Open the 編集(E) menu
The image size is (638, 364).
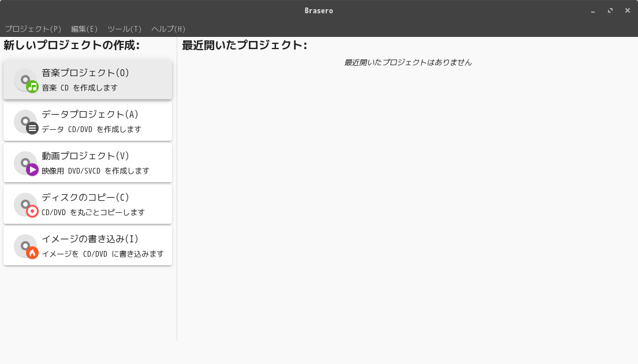(84, 29)
